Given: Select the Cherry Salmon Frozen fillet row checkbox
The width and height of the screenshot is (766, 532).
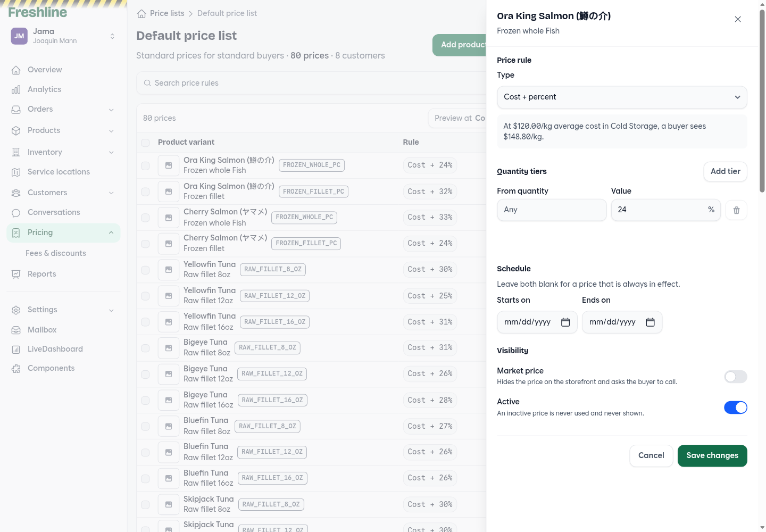Looking at the screenshot, I should click(145, 244).
